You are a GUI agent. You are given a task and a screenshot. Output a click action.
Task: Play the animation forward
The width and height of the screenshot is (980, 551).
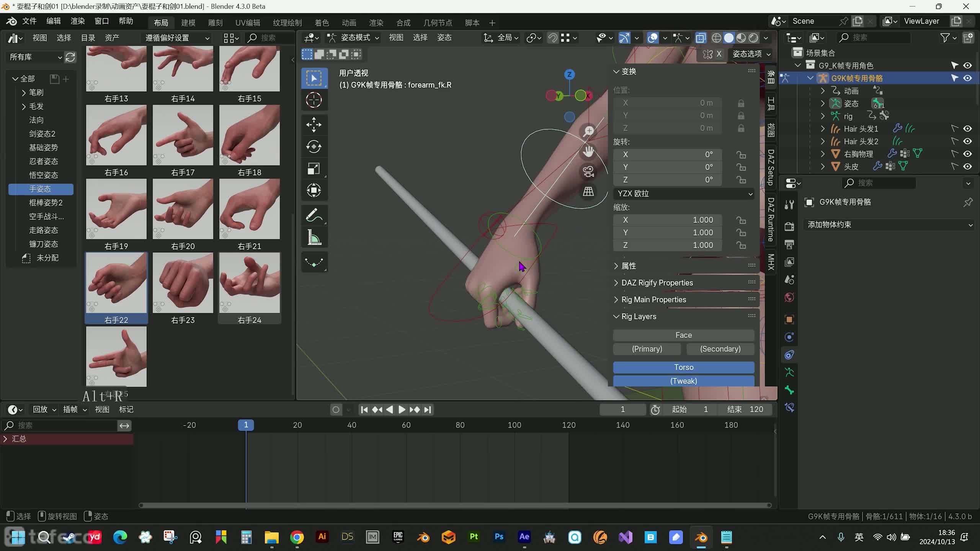click(x=402, y=410)
